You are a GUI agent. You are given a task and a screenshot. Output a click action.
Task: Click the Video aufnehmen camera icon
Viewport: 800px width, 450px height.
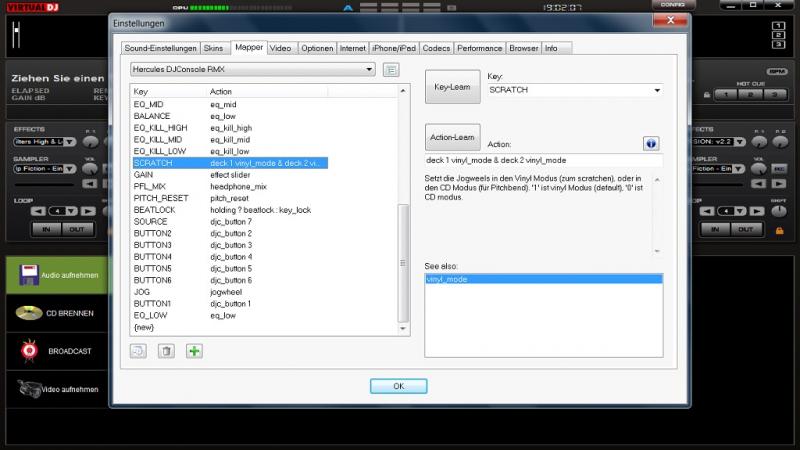click(x=28, y=389)
